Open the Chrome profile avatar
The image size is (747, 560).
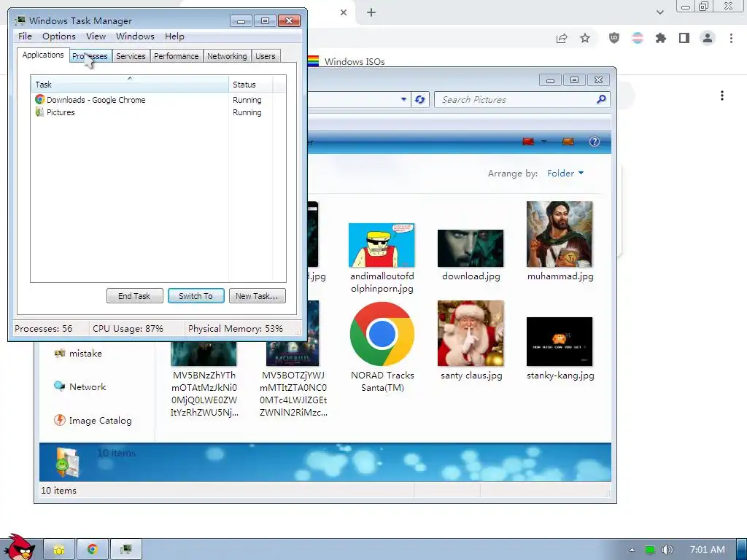pyautogui.click(x=708, y=38)
